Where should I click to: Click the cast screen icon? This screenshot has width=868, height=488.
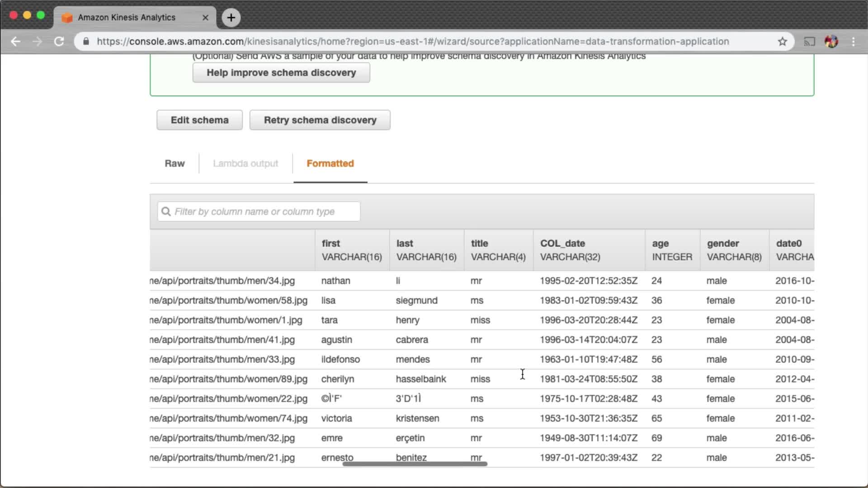click(809, 42)
